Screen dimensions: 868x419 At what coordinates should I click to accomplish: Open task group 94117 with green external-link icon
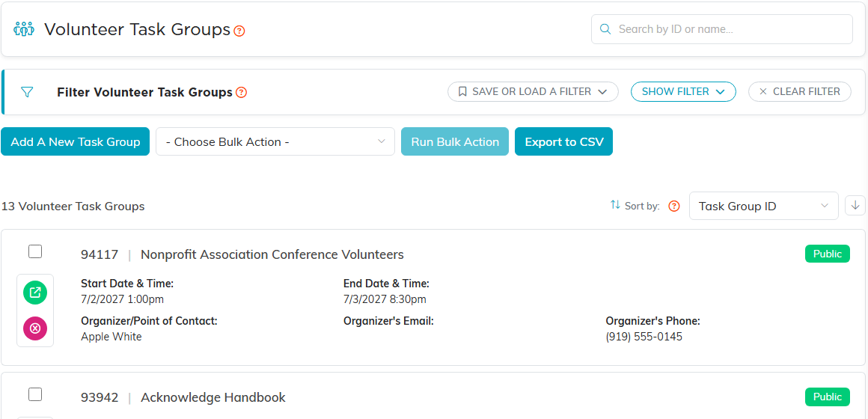(35, 293)
